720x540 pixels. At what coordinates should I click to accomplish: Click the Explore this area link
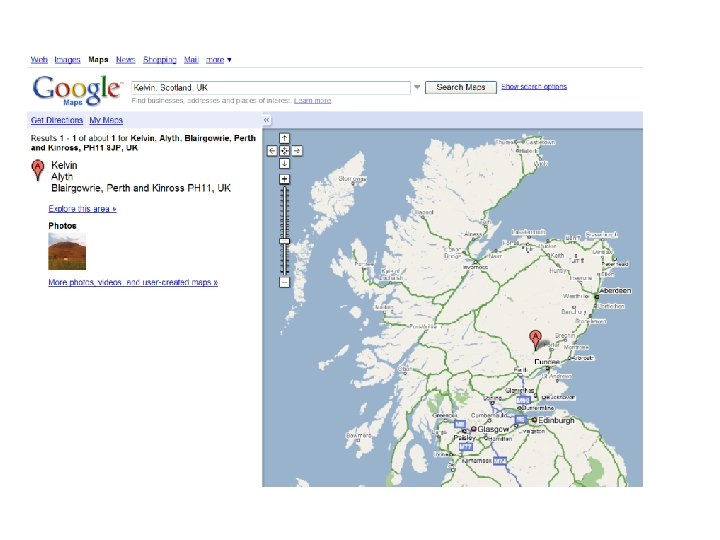click(82, 208)
